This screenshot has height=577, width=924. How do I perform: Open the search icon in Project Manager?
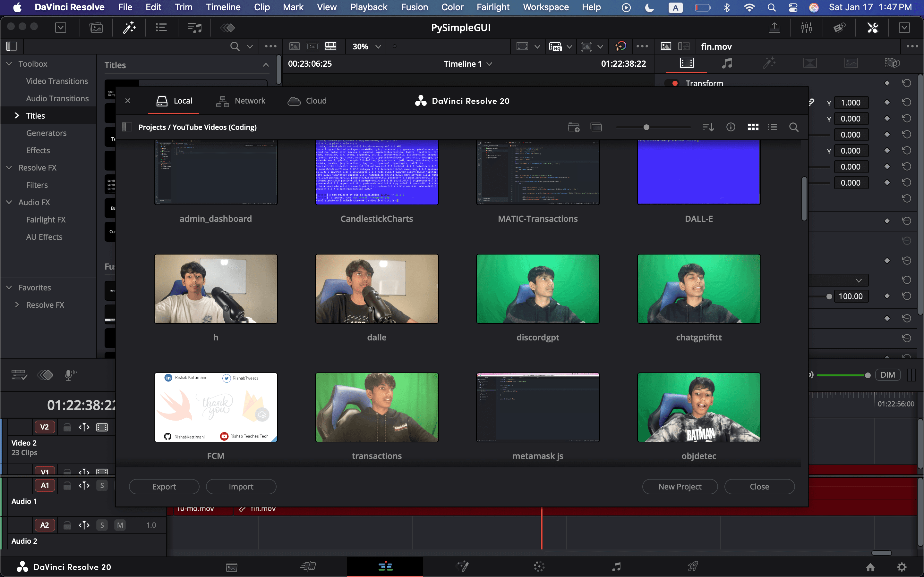793,127
